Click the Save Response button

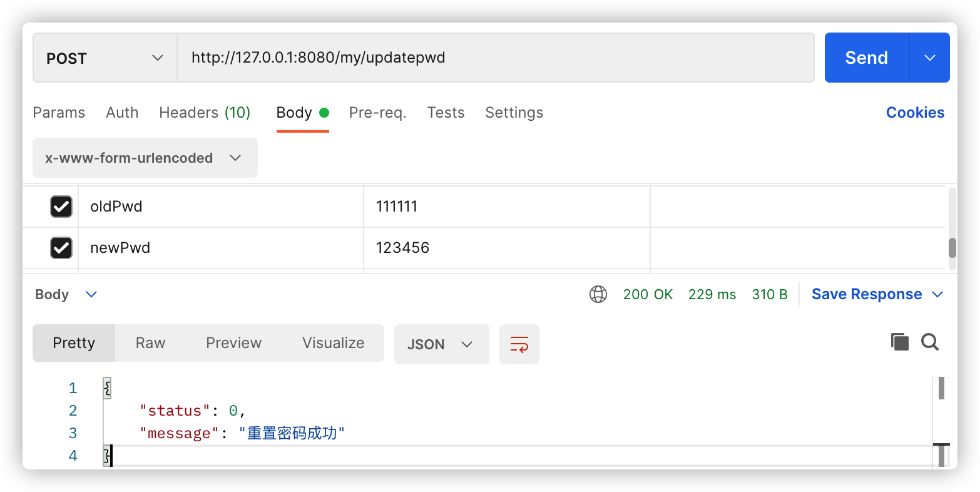(x=867, y=294)
